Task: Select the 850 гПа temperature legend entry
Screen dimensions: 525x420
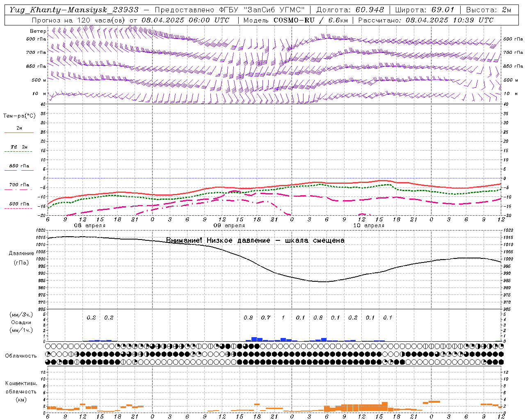Action: [19, 166]
